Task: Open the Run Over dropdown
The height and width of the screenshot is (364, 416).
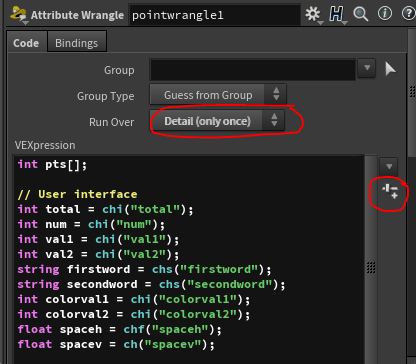Action: click(x=217, y=121)
